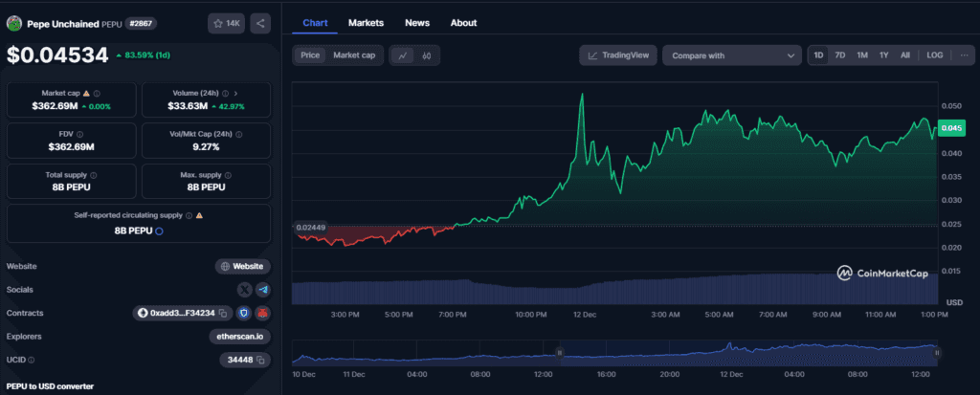This screenshot has height=395, width=980.
Task: Click the UCID label text
Action: (15, 360)
